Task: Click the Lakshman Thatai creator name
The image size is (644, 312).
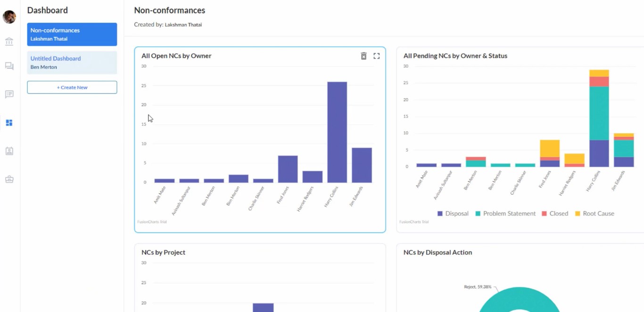Action: [x=183, y=24]
